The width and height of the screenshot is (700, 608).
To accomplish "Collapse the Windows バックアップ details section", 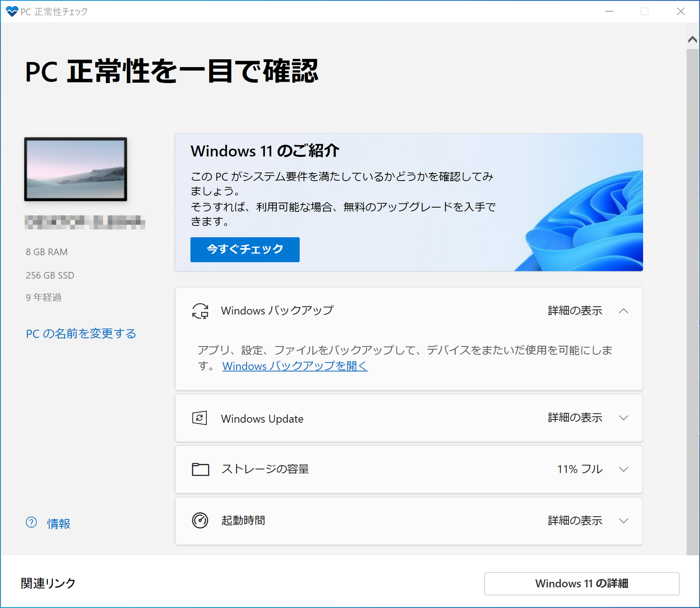I will (x=624, y=310).
